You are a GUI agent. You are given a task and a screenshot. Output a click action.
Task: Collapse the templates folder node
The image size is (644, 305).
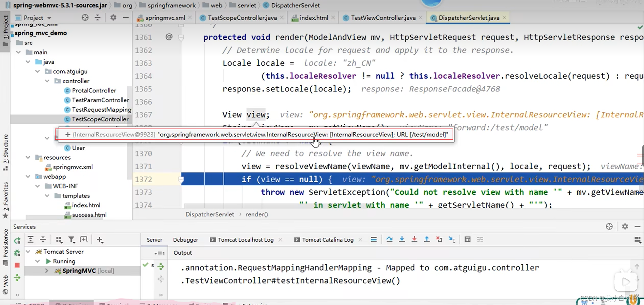coord(47,196)
